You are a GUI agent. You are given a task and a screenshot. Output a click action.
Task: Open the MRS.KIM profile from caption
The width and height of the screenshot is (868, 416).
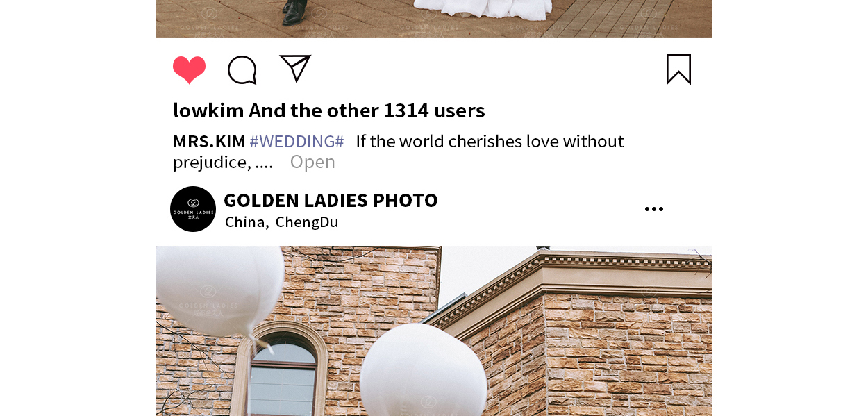pos(209,142)
